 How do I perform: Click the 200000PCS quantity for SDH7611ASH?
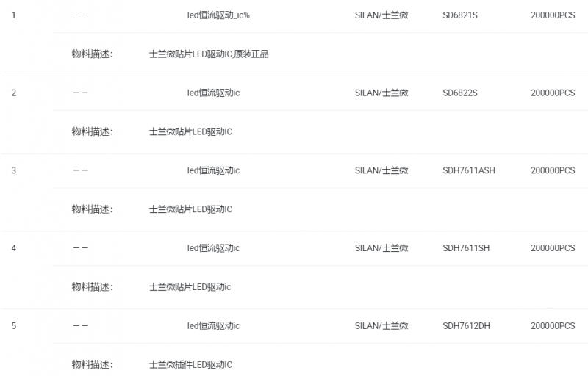coord(553,171)
